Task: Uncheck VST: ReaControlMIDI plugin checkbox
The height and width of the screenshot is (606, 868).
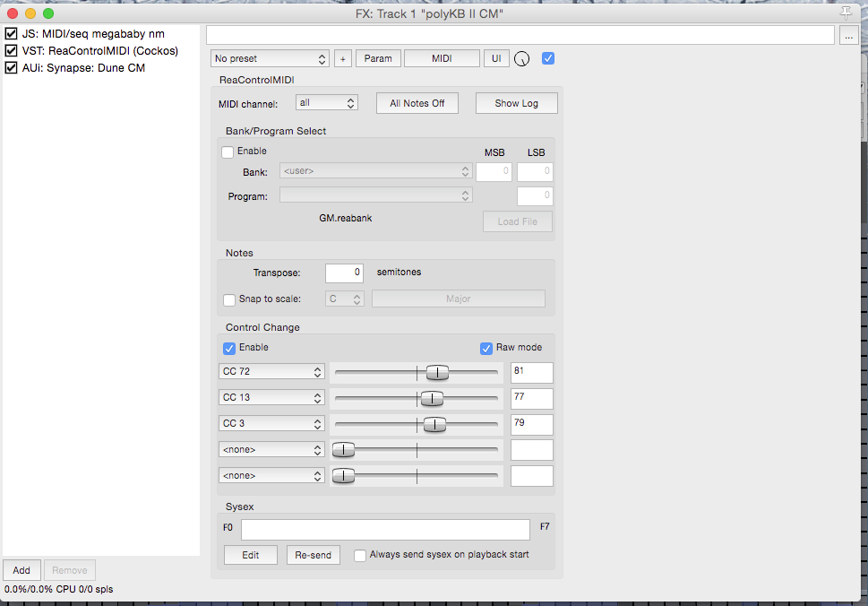Action: 11,51
